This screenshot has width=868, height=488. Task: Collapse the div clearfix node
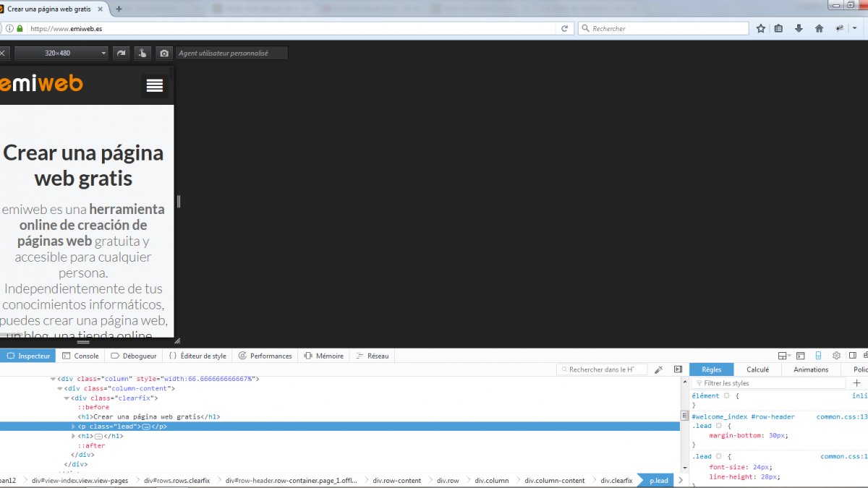pos(67,398)
